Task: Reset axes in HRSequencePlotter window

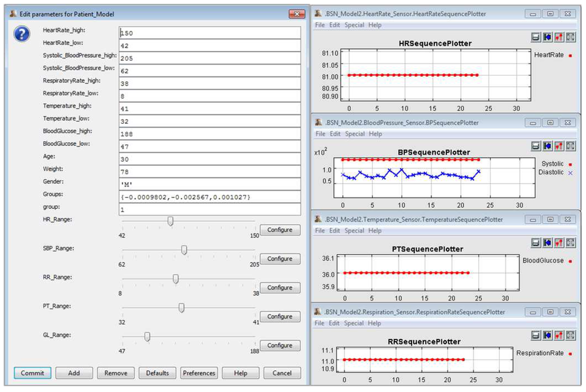Action: click(x=548, y=37)
